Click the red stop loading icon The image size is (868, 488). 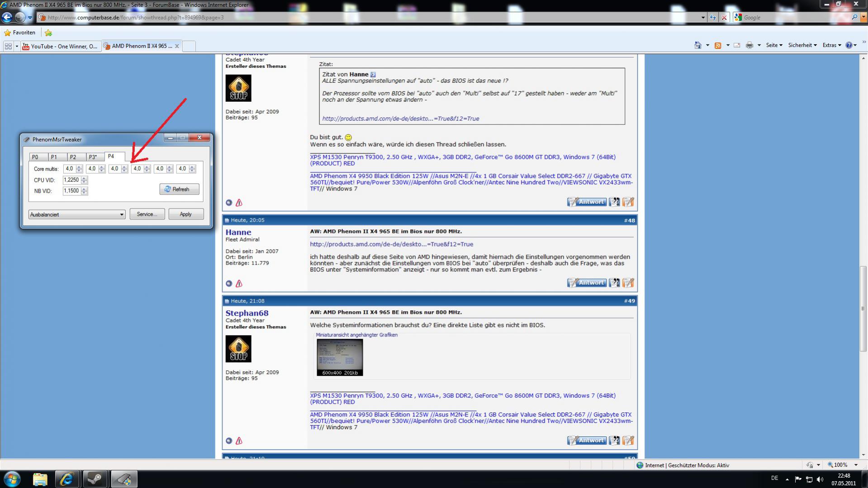tap(724, 18)
